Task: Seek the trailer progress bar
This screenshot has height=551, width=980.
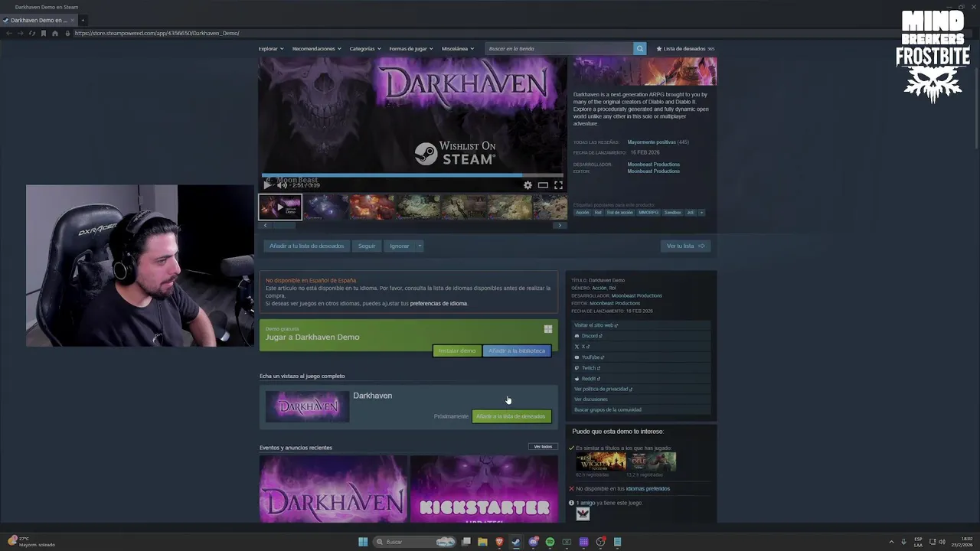Action: (x=413, y=175)
